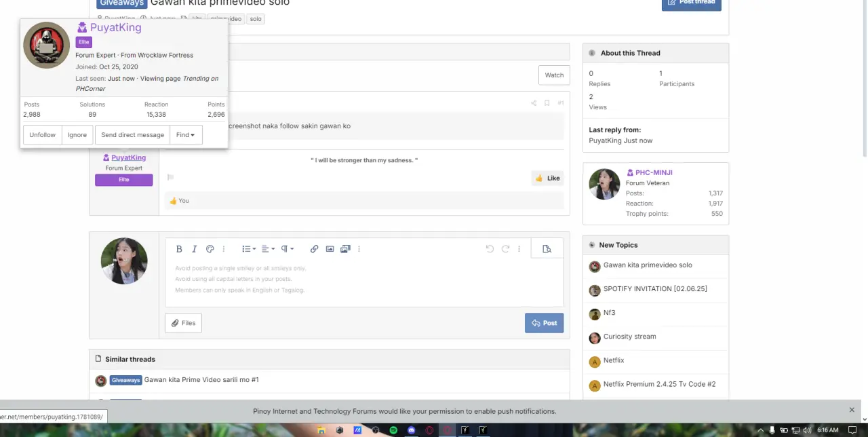Image resolution: width=868 pixels, height=437 pixels.
Task: Send direct message to PuyatKing
Action: click(x=132, y=135)
